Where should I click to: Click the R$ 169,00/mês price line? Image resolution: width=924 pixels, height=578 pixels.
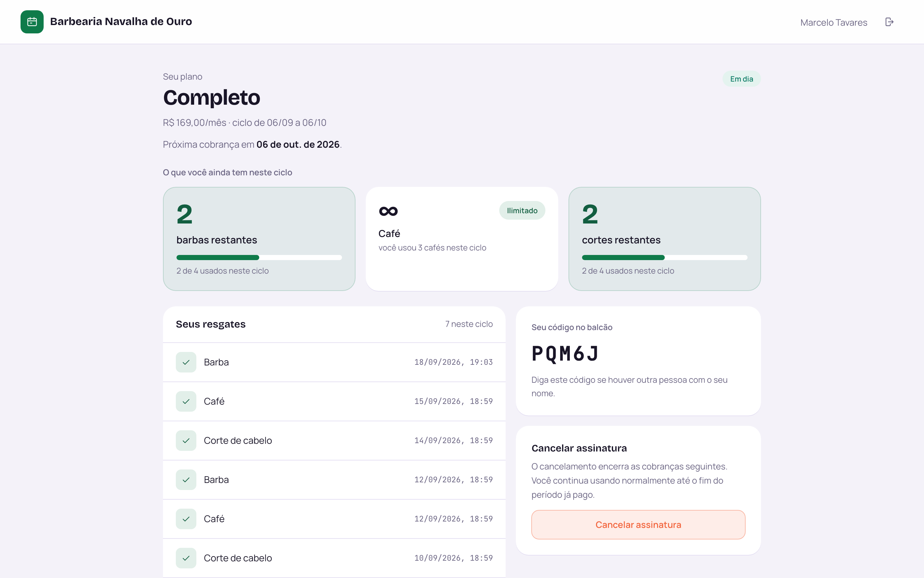coord(244,123)
